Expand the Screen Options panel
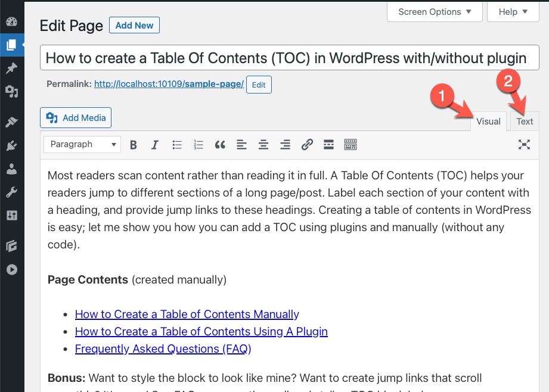The width and height of the screenshot is (549, 392). (x=435, y=12)
